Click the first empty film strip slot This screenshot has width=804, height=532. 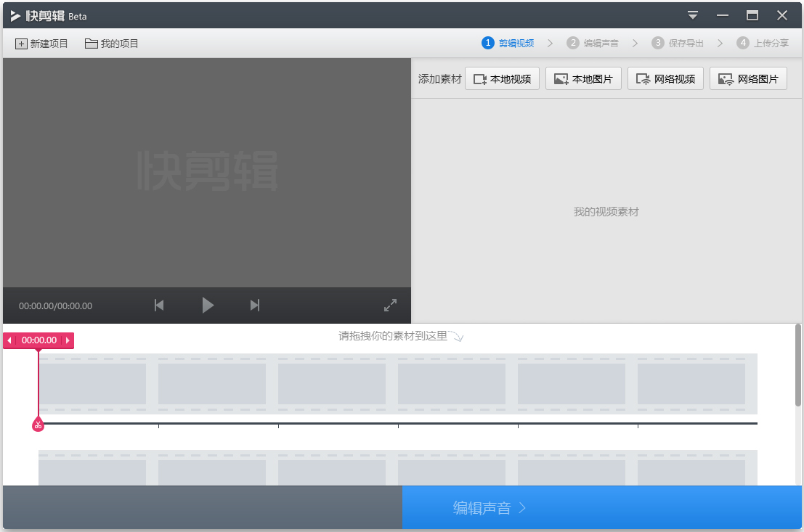[92, 384]
